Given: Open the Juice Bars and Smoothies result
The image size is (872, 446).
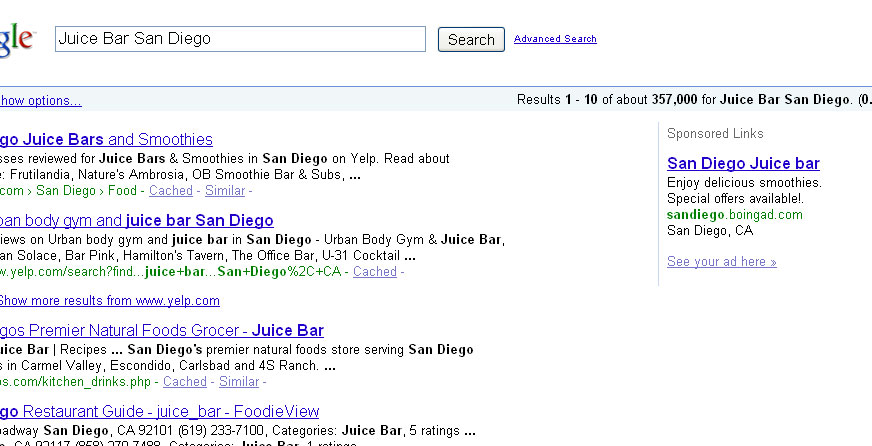Looking at the screenshot, I should tap(106, 139).
